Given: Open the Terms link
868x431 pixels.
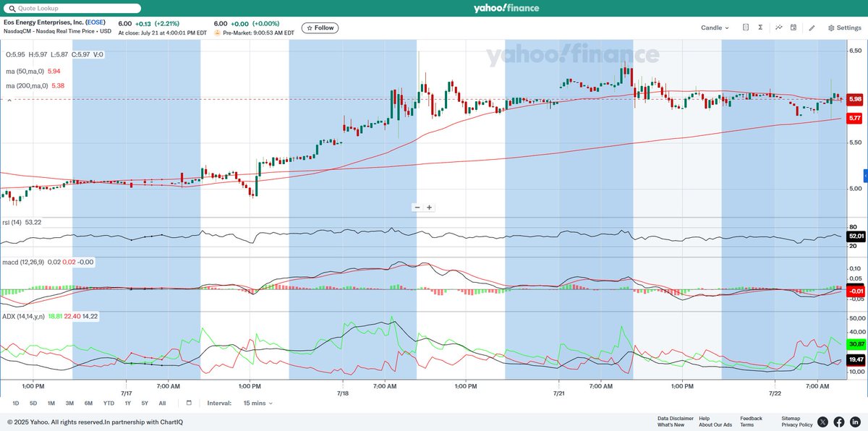Looking at the screenshot, I should [746, 424].
